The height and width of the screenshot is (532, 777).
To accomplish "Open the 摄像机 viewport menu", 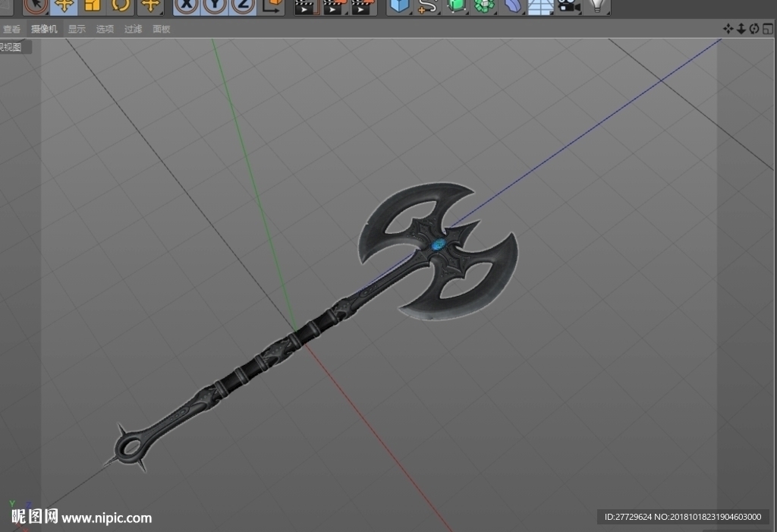I will coord(44,29).
